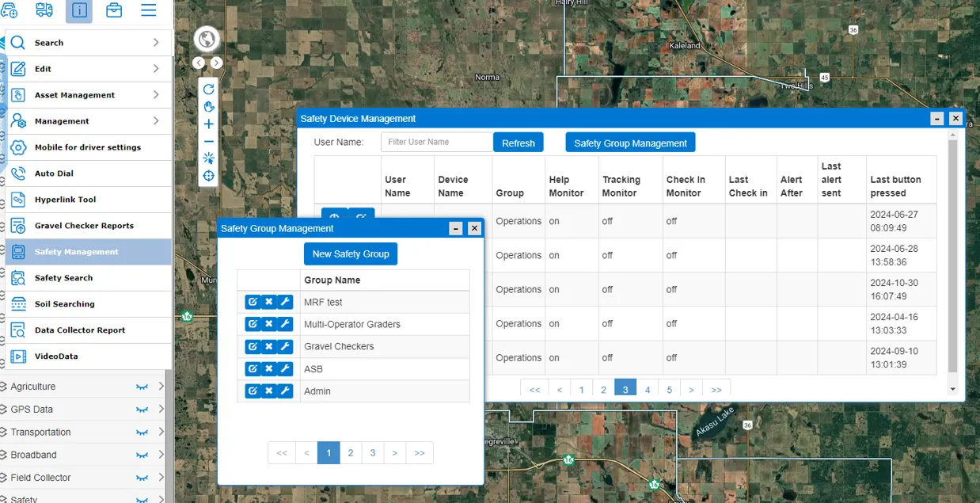
Task: Switch basemap with the globe button
Action: click(207, 39)
